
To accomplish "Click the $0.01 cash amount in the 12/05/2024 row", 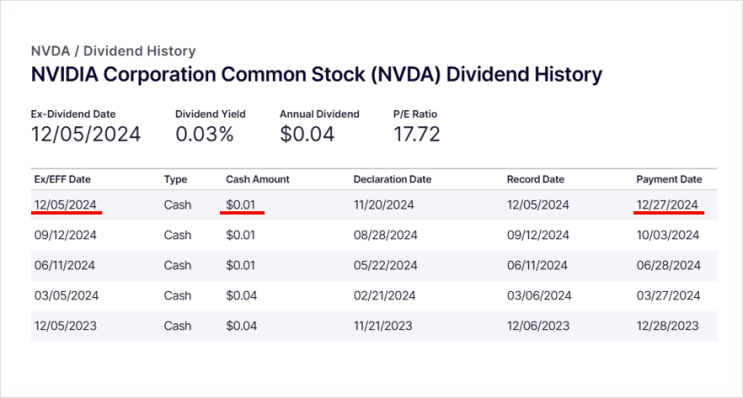I will pyautogui.click(x=241, y=205).
